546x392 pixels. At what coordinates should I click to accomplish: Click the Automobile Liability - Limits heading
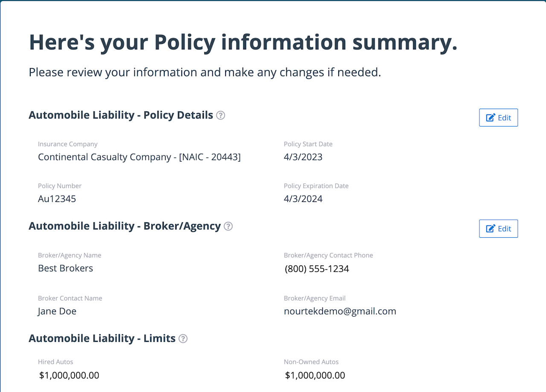102,339
